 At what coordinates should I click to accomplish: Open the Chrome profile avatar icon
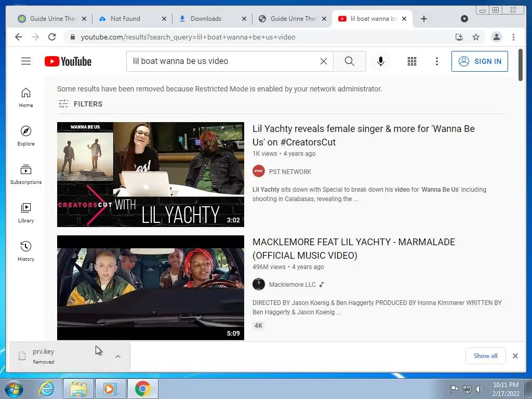click(496, 37)
